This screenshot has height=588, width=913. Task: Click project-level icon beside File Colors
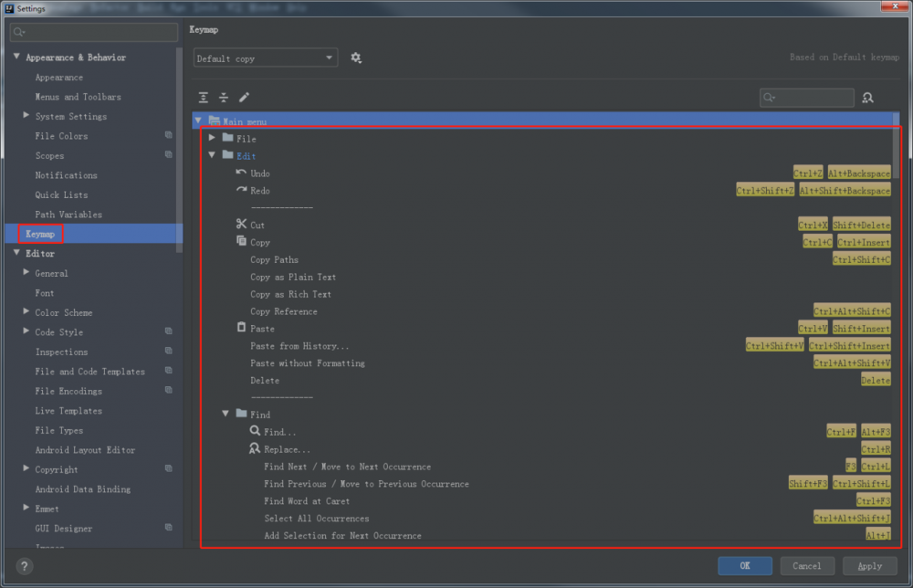tap(168, 135)
